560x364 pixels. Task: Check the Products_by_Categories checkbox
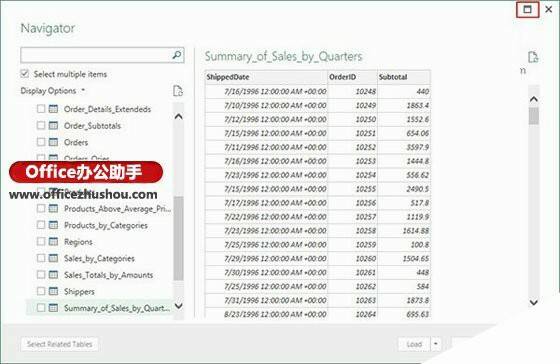41,225
